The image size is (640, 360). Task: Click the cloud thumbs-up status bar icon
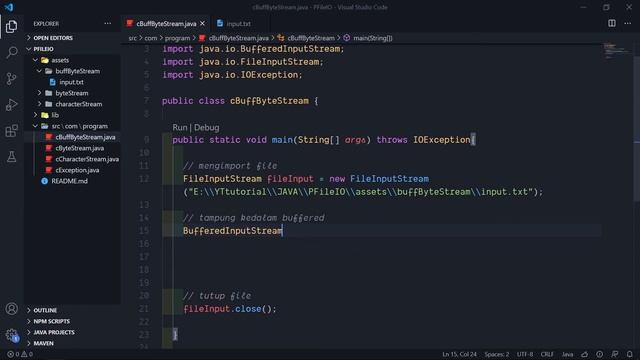(584, 354)
